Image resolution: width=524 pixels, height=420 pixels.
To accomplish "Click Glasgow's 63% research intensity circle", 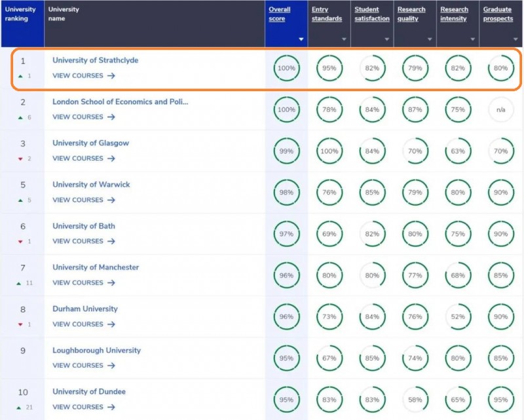I will click(458, 151).
